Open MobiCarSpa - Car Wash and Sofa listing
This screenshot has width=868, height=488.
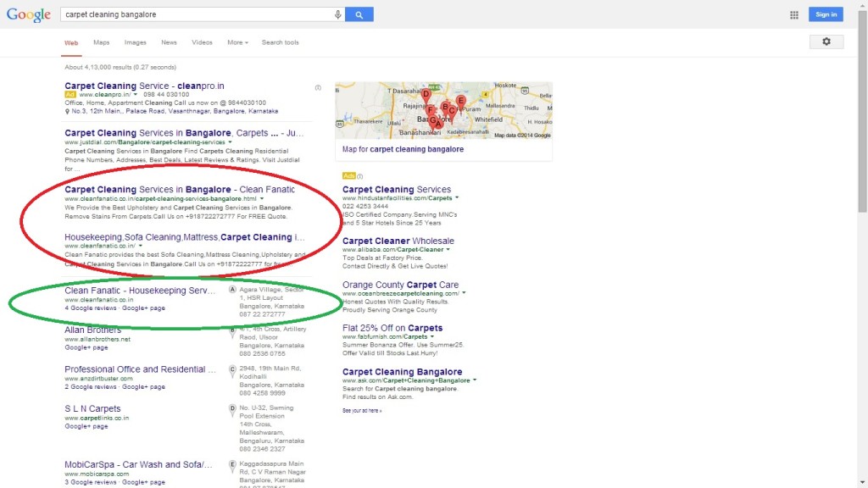(138, 465)
